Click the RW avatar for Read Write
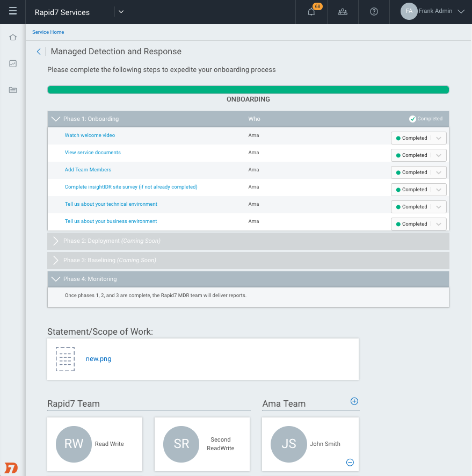The width and height of the screenshot is (472, 476). click(74, 444)
